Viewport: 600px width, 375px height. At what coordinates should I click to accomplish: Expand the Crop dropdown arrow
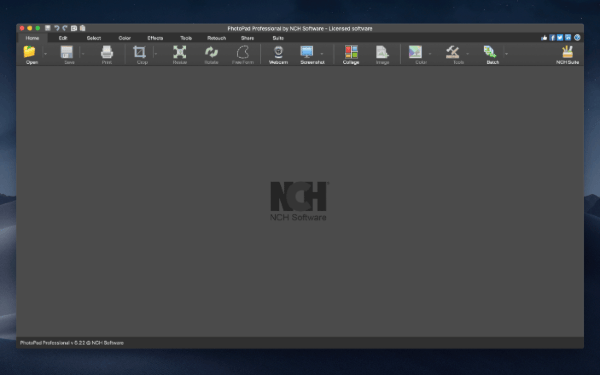coord(156,54)
